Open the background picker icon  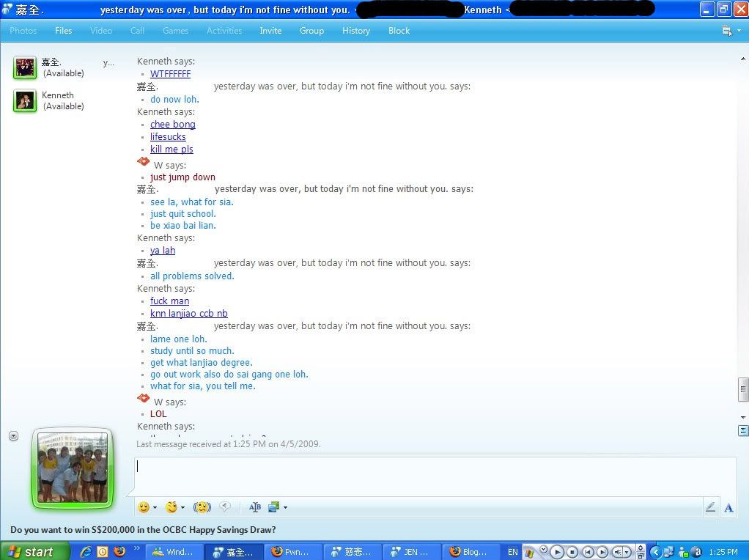click(x=275, y=507)
